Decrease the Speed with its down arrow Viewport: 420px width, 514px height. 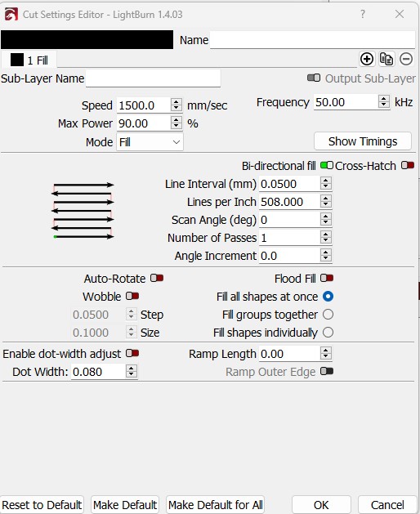176,109
